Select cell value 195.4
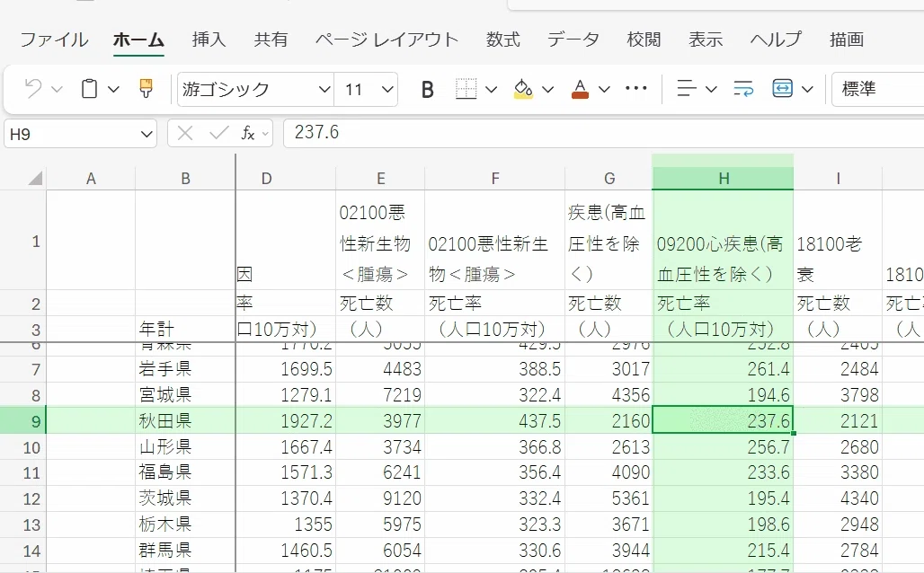924x573 pixels. pos(723,498)
